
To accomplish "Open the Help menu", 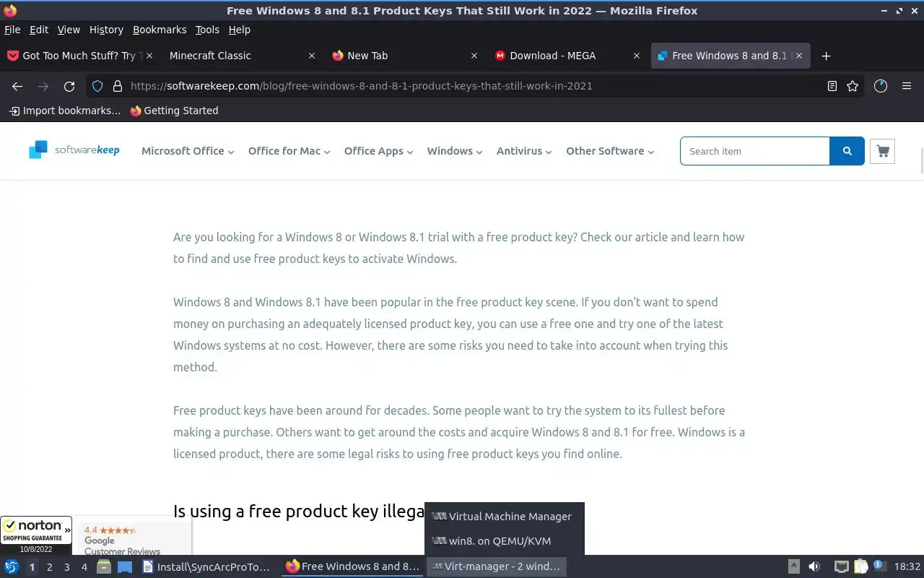I will pos(239,30).
